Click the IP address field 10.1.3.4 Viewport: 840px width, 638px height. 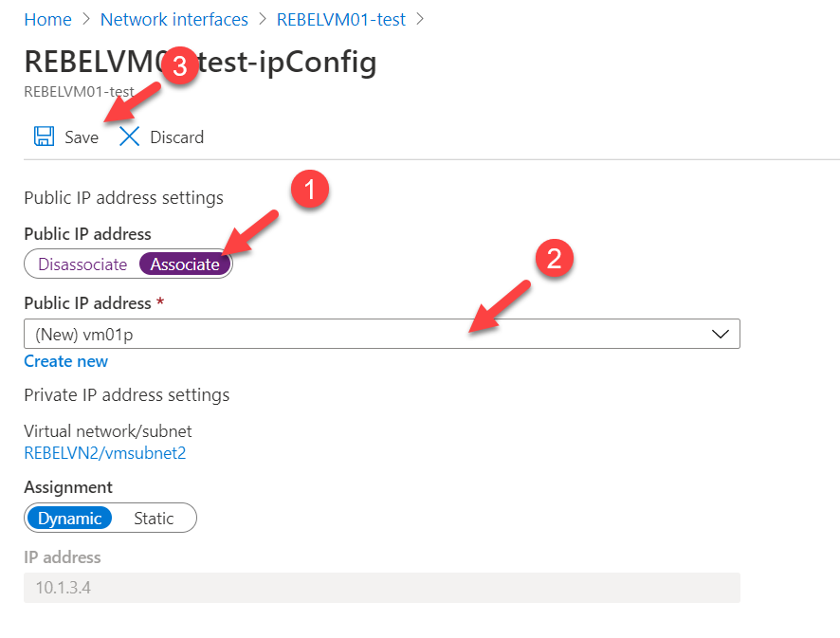[x=382, y=588]
